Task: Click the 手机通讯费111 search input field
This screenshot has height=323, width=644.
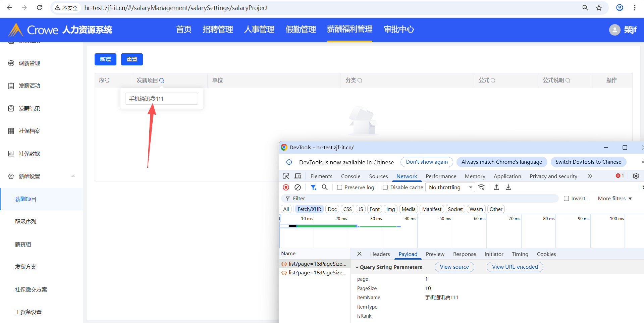Action: coord(161,99)
